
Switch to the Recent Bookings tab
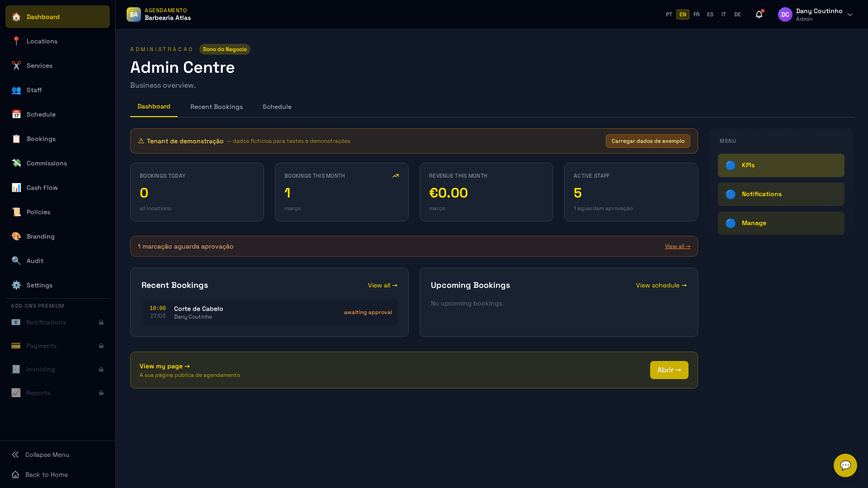pos(217,107)
